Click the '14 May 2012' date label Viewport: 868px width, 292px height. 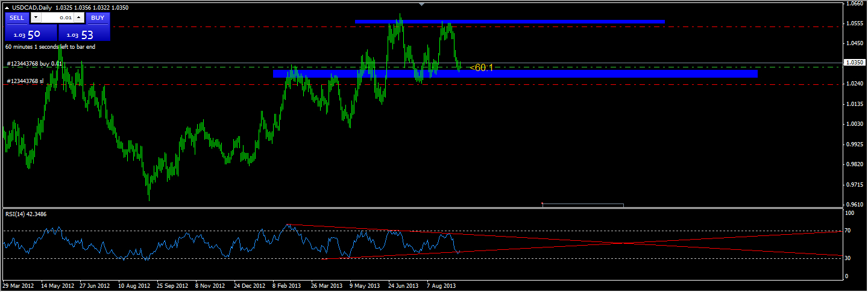(x=58, y=285)
